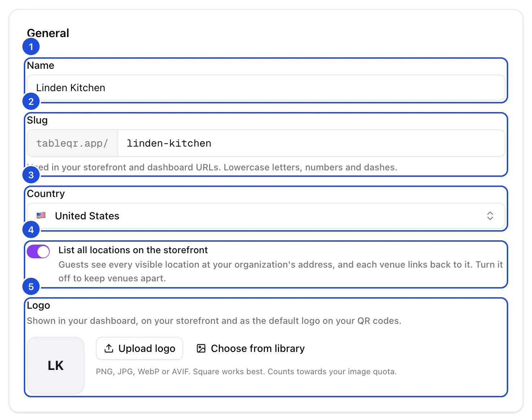
Task: Click the tableqr.app/ slug prefix
Action: [72, 143]
